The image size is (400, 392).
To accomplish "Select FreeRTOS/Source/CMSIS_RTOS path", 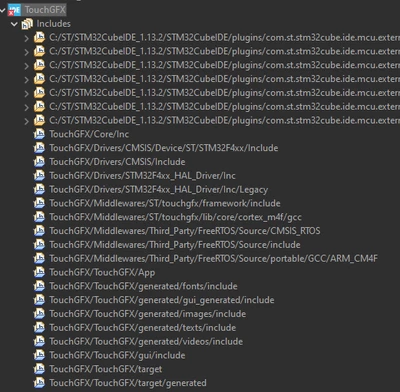I will pos(185,231).
